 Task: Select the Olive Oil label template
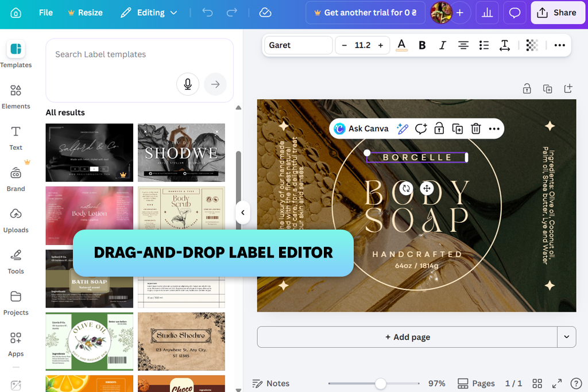tap(89, 341)
